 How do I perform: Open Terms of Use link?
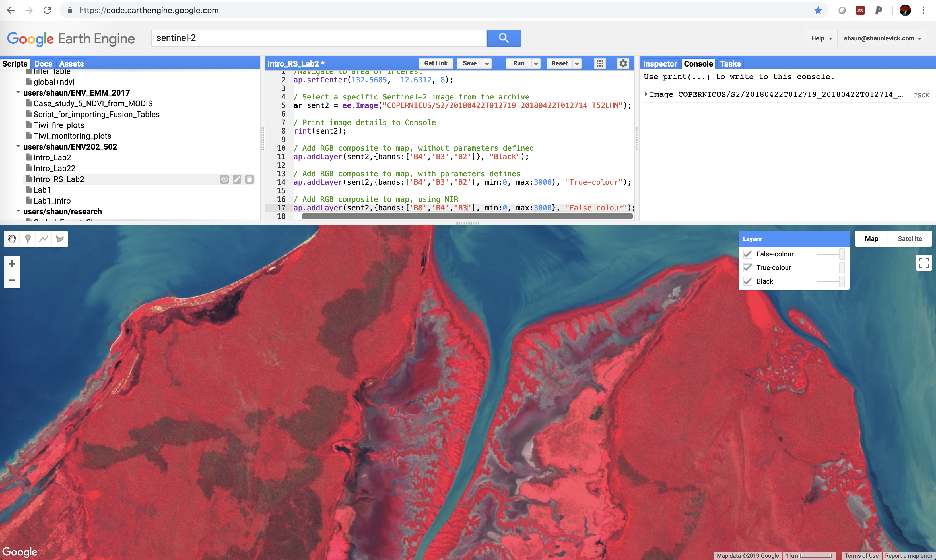(x=861, y=555)
